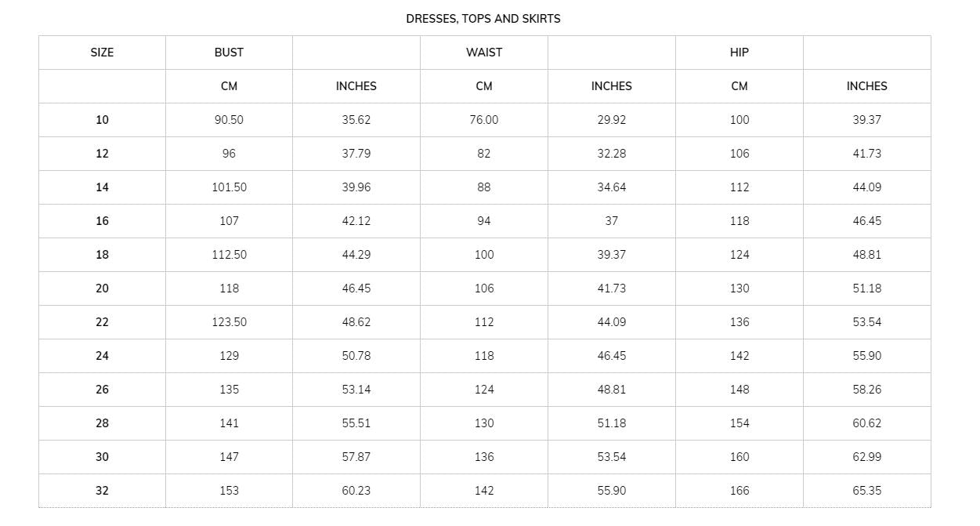Click the bust value 90.50 cell
The height and width of the screenshot is (526, 980).
(x=229, y=120)
